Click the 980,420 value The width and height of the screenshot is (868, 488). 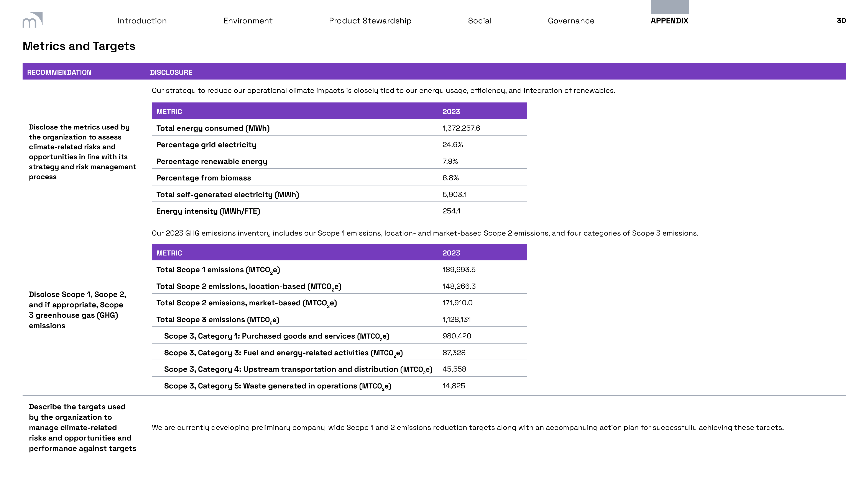point(457,336)
